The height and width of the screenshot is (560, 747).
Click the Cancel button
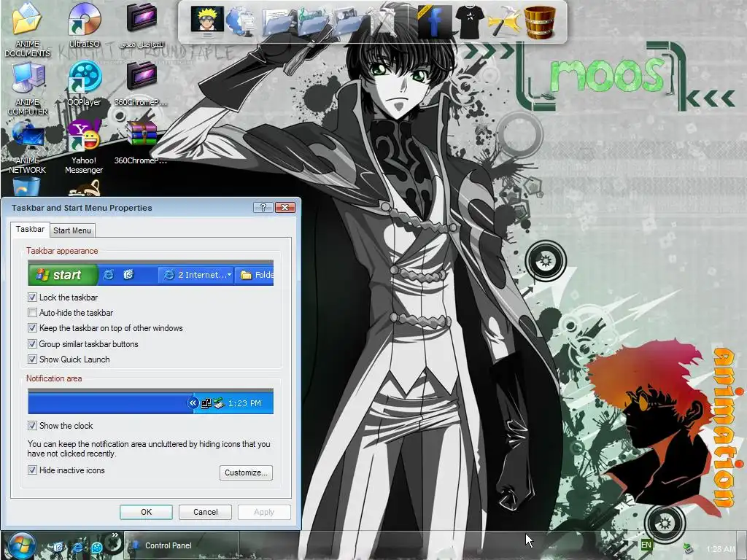click(x=205, y=512)
